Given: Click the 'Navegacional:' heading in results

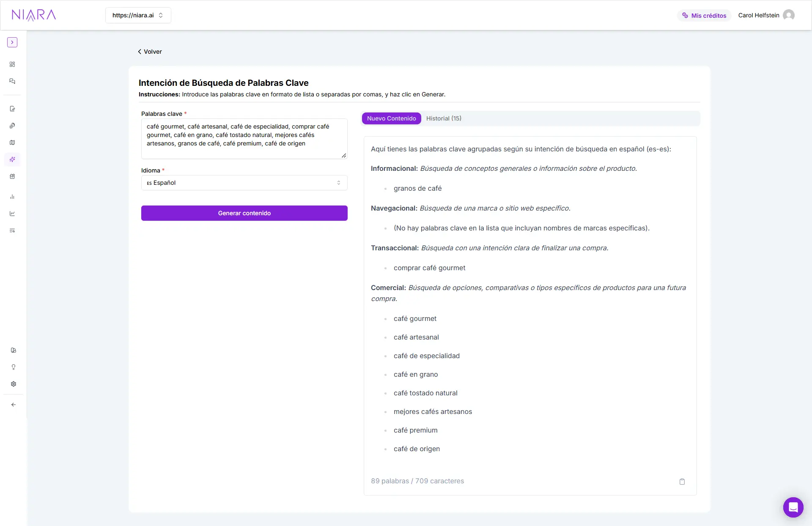Looking at the screenshot, I should tap(394, 208).
